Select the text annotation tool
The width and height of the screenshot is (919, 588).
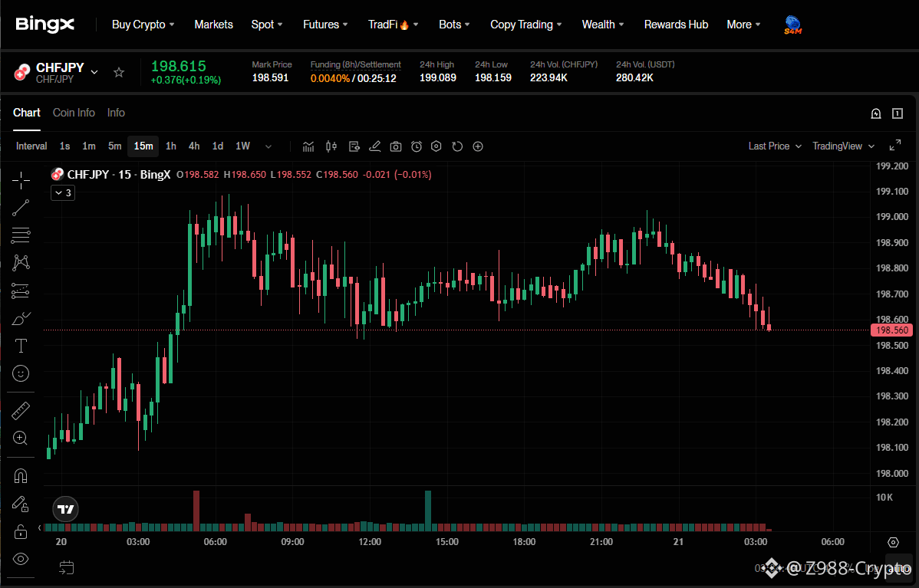(21, 346)
